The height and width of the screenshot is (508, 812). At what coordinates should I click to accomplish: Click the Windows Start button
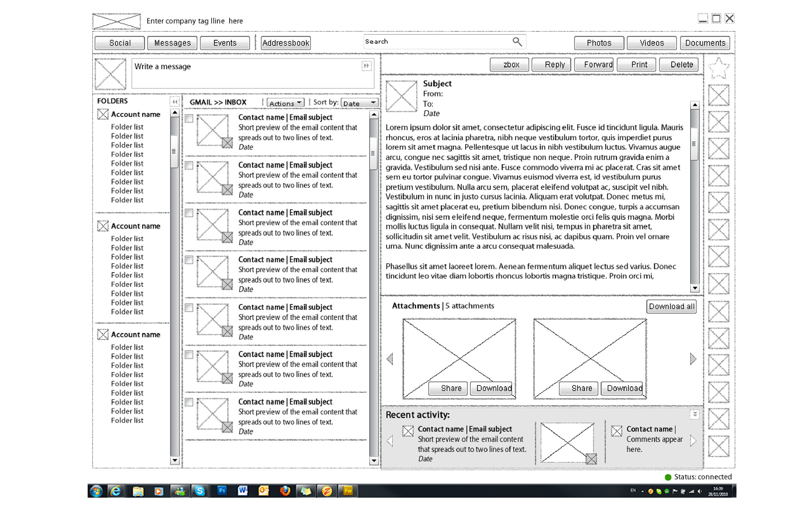pyautogui.click(x=96, y=491)
